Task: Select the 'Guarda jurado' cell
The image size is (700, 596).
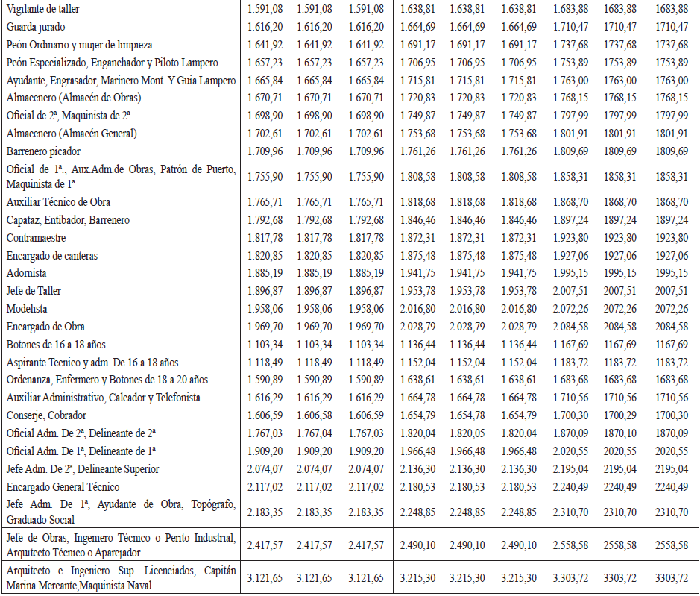Action: (x=34, y=27)
